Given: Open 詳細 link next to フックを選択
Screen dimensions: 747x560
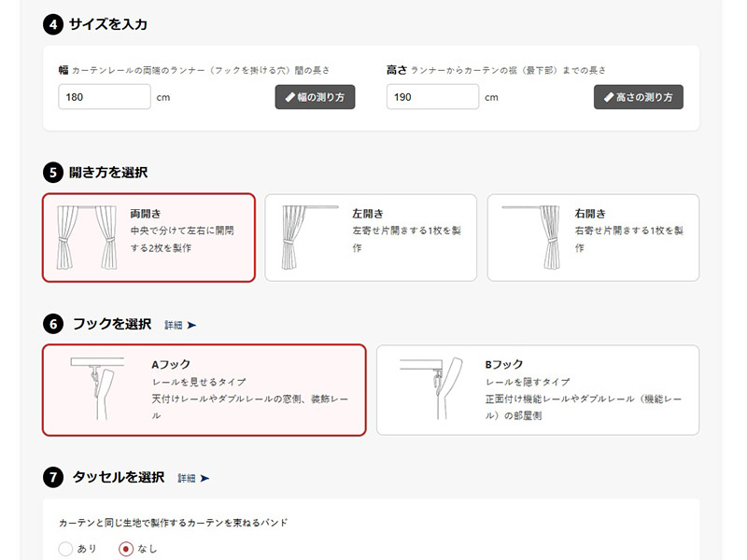Looking at the screenshot, I should (174, 326).
